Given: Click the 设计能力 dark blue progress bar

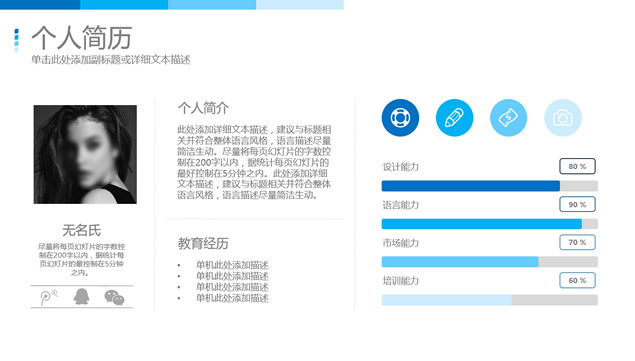Looking at the screenshot, I should (x=471, y=186).
